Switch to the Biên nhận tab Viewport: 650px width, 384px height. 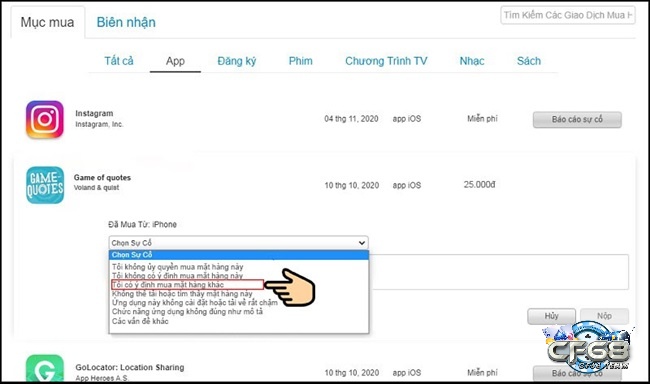pos(126,22)
